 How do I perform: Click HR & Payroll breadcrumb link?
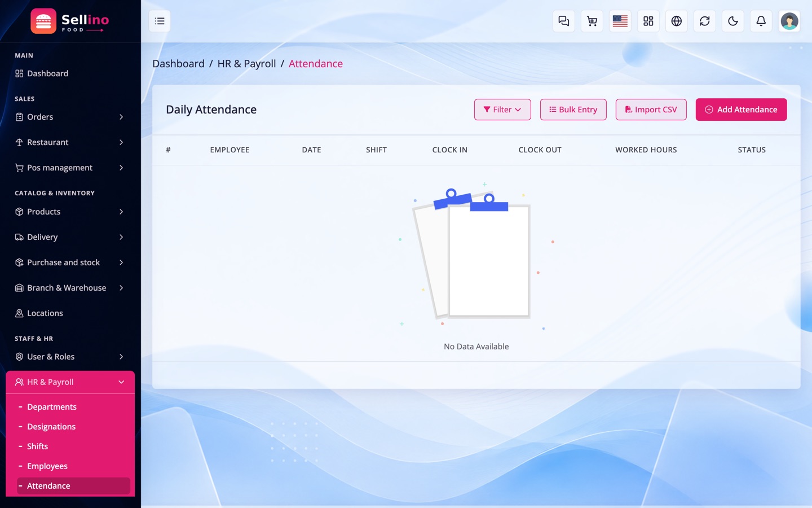(x=246, y=64)
